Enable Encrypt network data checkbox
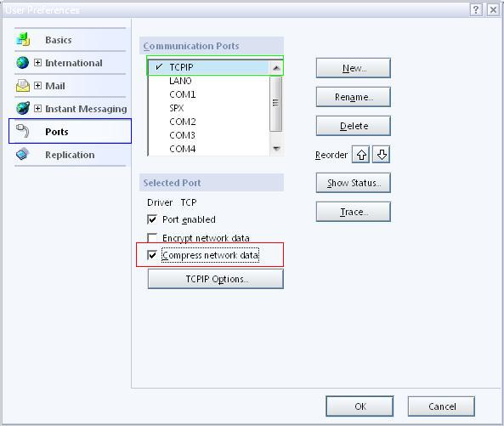This screenshot has height=426, width=504. tap(152, 238)
